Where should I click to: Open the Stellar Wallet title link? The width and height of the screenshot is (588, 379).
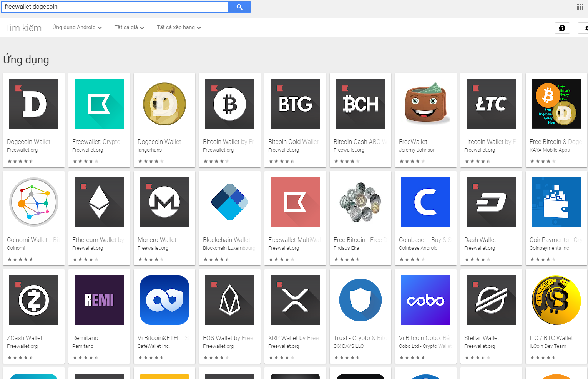click(x=482, y=338)
